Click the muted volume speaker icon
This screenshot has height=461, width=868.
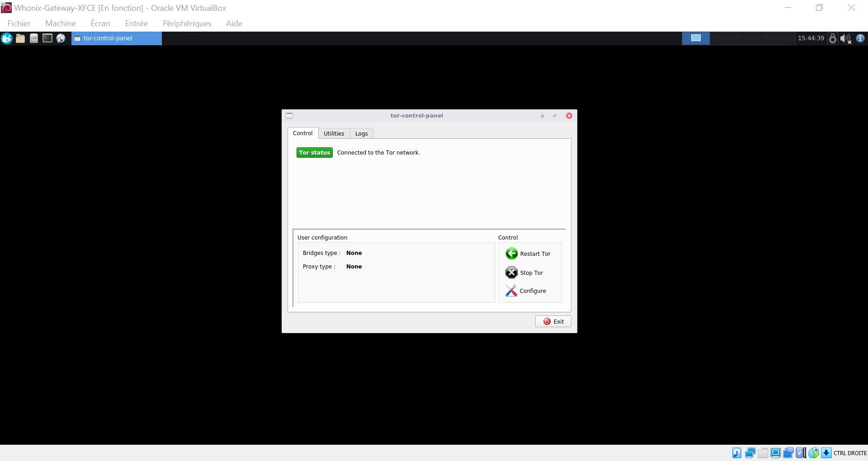coord(846,39)
